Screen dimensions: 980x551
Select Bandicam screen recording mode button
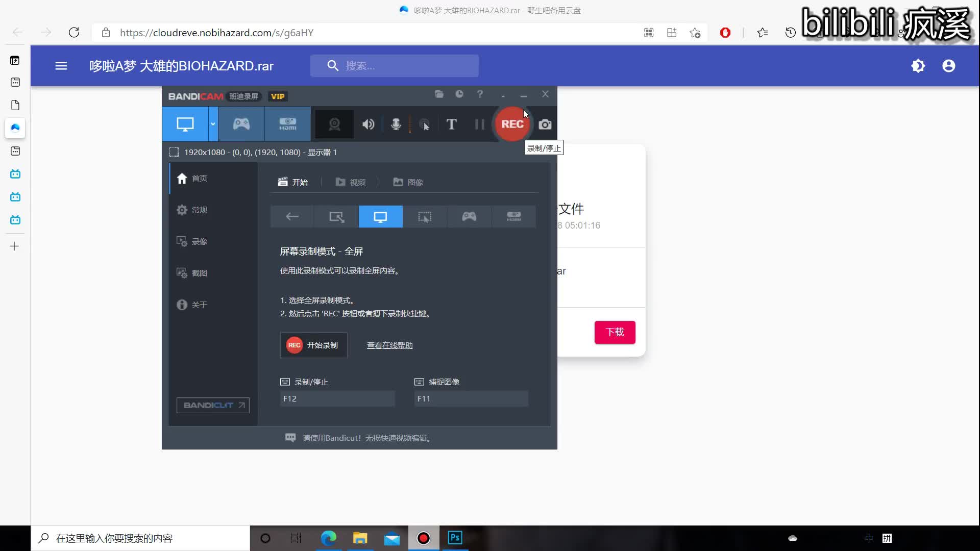(185, 124)
